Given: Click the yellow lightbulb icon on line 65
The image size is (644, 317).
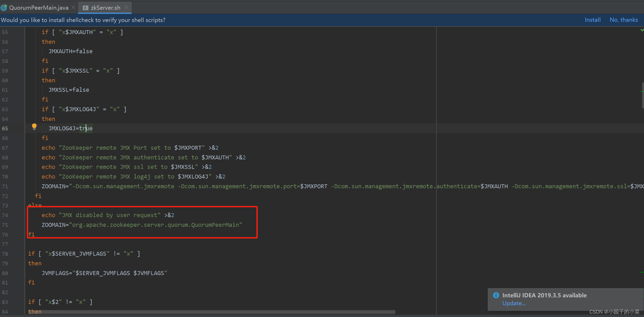Looking at the screenshot, I should [34, 128].
